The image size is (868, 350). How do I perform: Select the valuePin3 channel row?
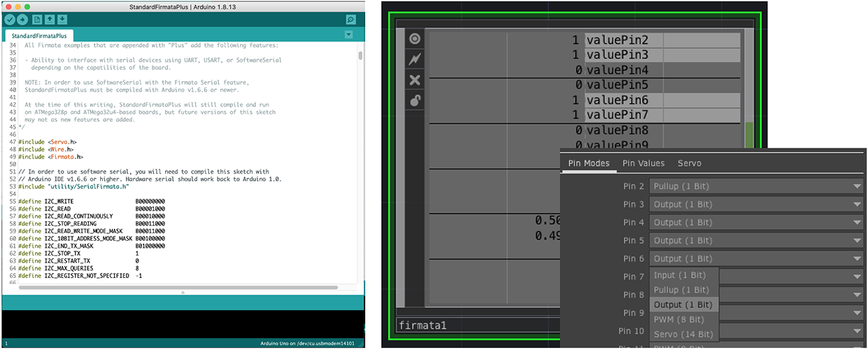(584, 55)
